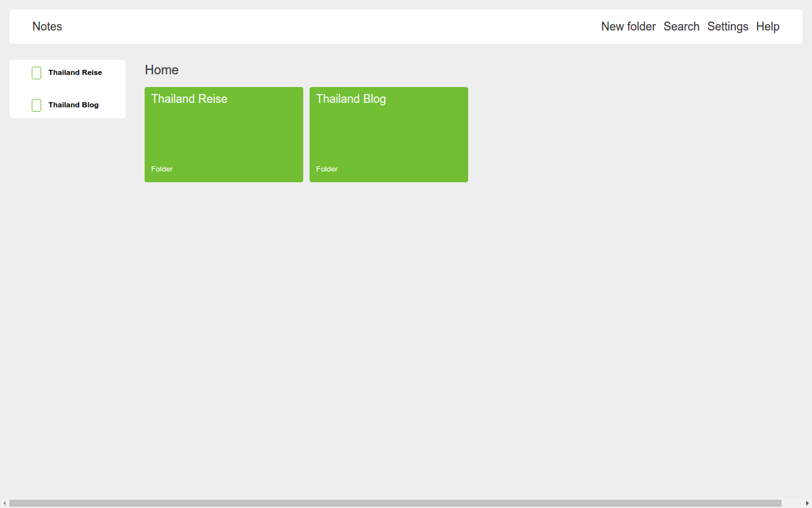Open the Thailand Reise folder card
The image size is (812, 508).
click(224, 135)
